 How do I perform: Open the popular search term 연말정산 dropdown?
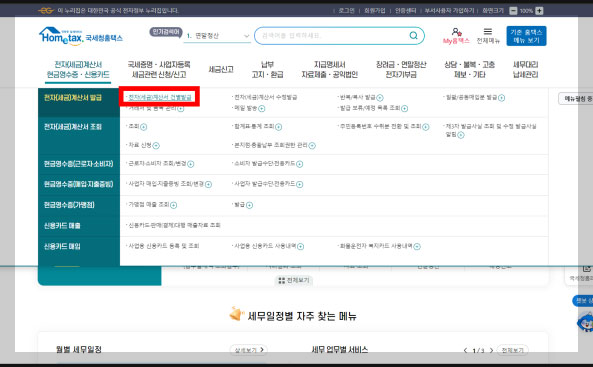217,36
